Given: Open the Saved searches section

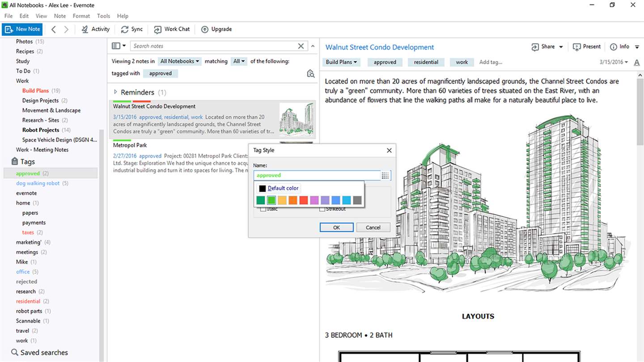Looking at the screenshot, I should (39, 353).
